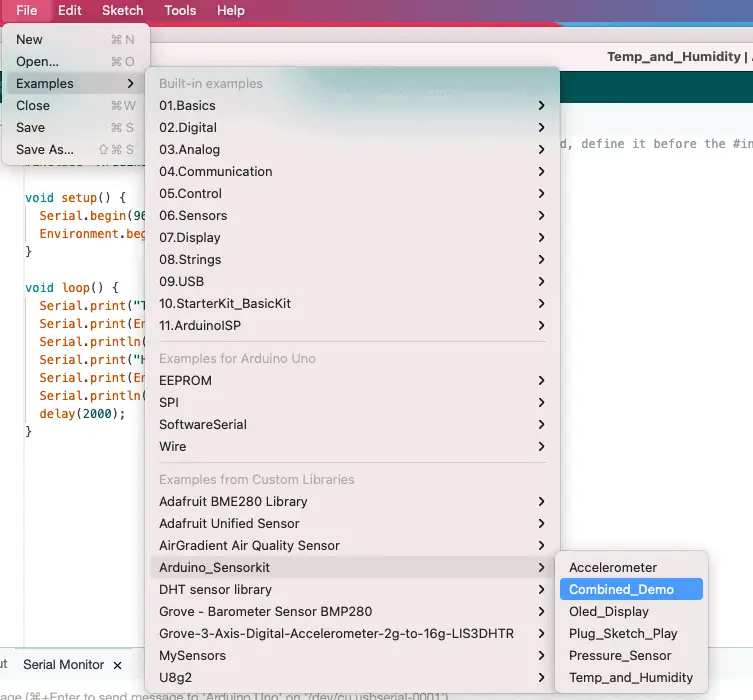
Task: Switch to the Serial Monitor tab
Action: (63, 664)
